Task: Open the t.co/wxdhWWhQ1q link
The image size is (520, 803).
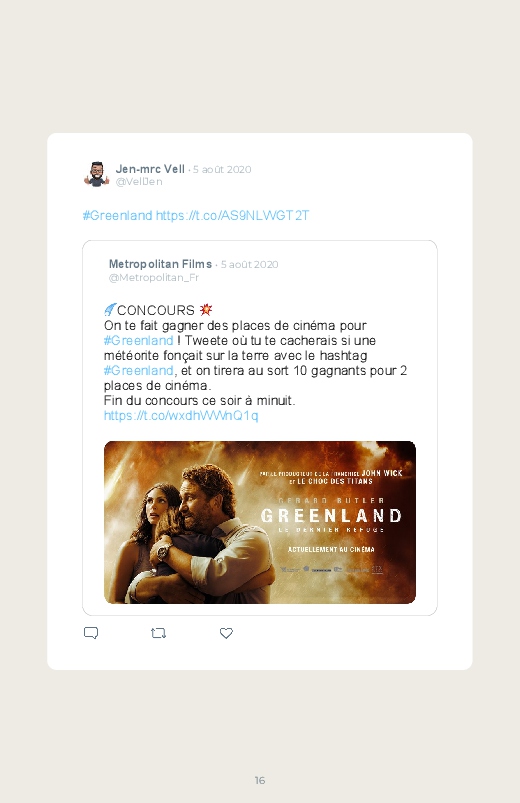Action: [x=181, y=415]
